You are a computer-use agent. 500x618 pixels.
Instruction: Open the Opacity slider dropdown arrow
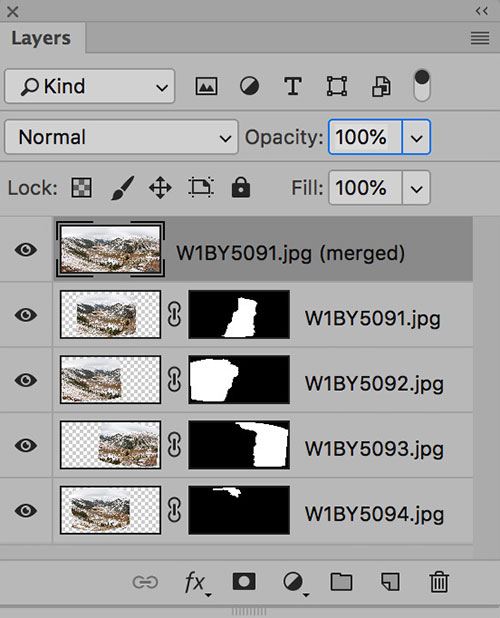click(416, 137)
